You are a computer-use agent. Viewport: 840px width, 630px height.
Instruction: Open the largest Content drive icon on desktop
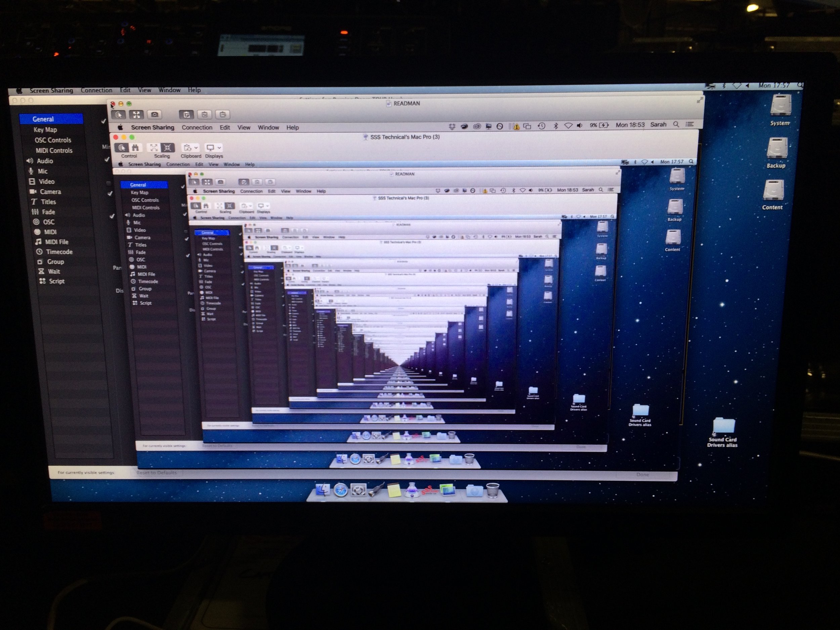pyautogui.click(x=773, y=190)
